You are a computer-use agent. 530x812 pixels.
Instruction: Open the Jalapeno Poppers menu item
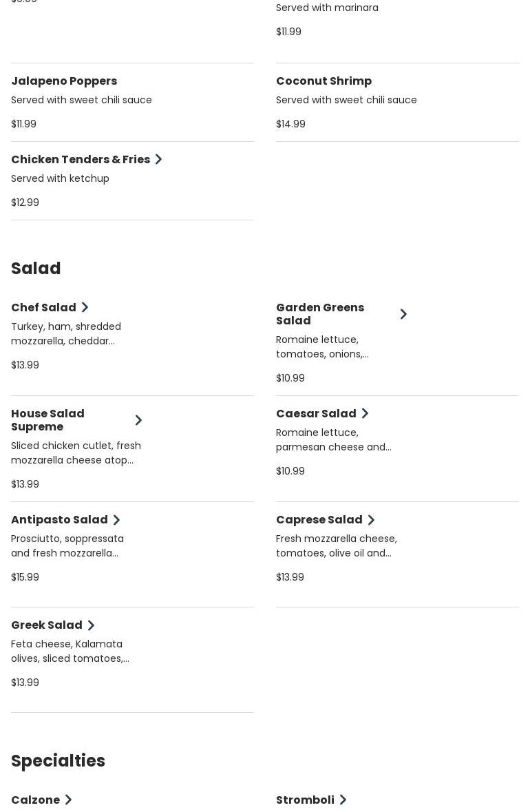64,81
